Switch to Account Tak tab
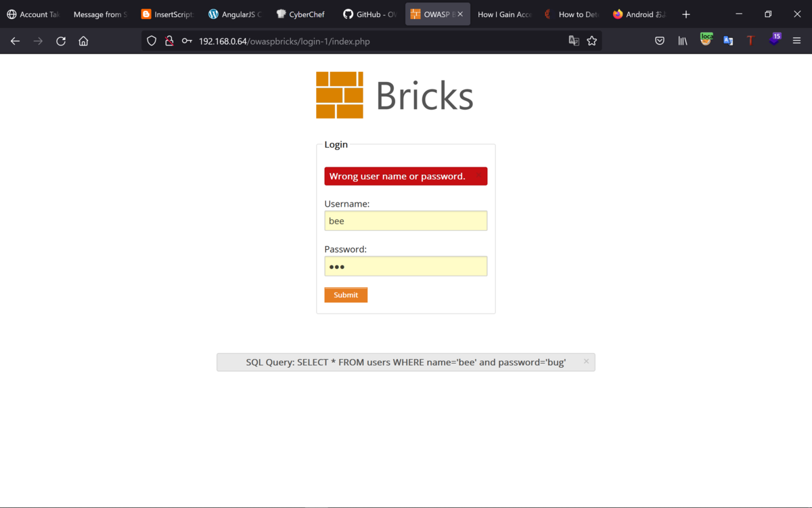The height and width of the screenshot is (508, 812). point(33,14)
